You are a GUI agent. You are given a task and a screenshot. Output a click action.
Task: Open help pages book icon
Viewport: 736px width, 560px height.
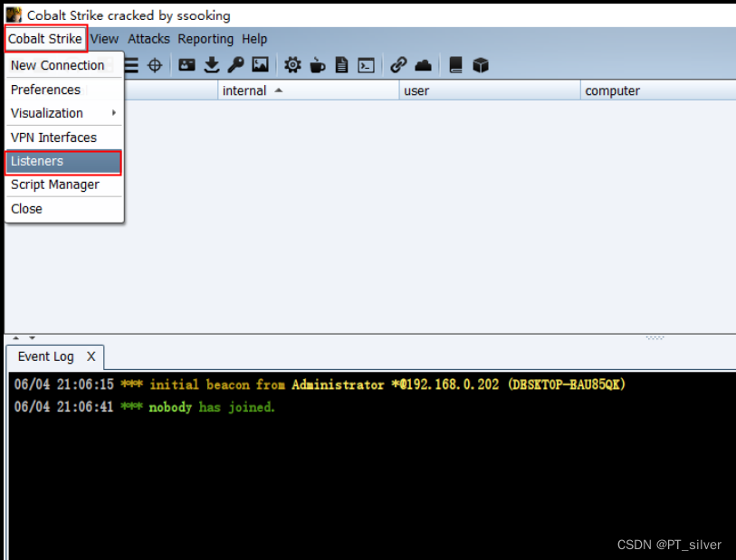[455, 65]
